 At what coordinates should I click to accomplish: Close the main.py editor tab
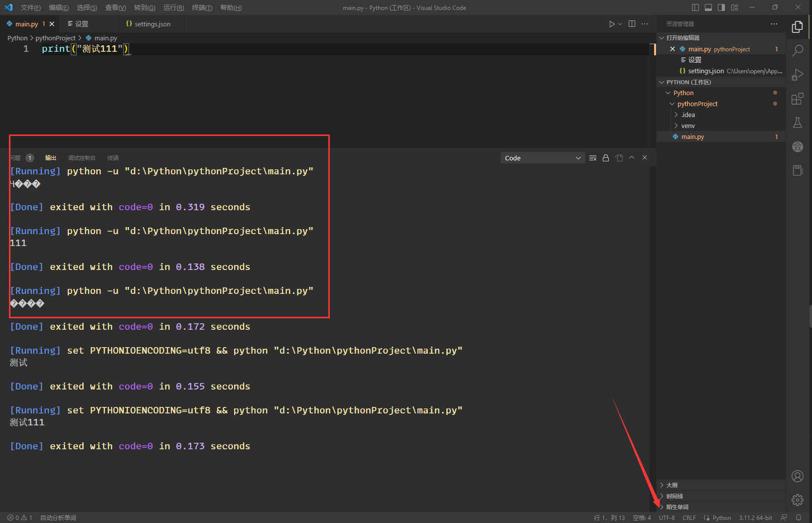pos(52,24)
